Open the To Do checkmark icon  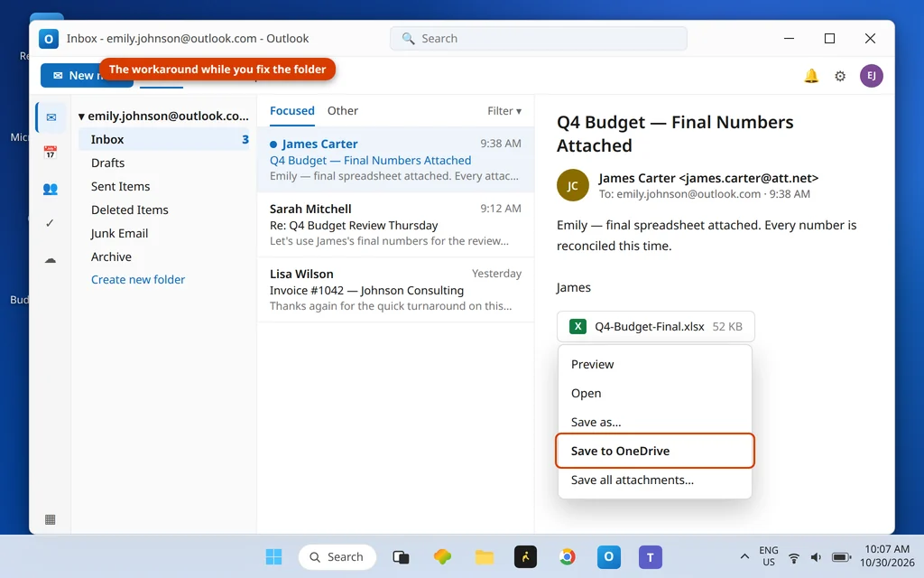[x=51, y=223]
